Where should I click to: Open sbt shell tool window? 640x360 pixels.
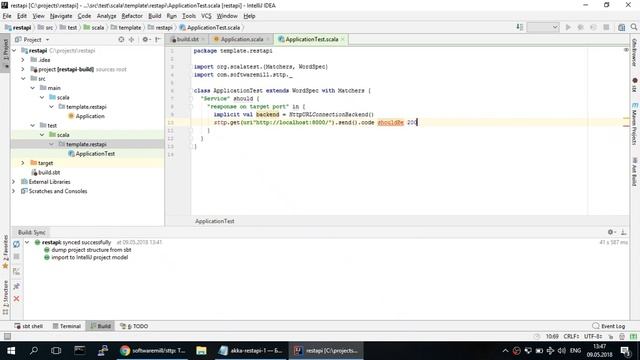click(29, 326)
